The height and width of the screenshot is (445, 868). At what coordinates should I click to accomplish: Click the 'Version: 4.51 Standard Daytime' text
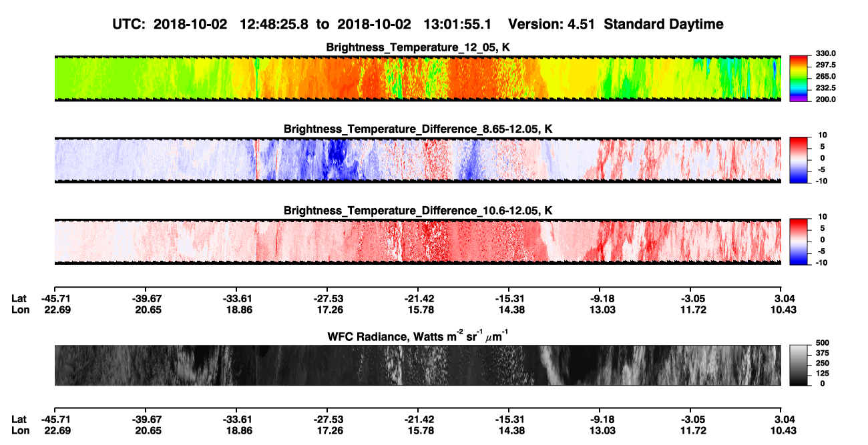pos(616,25)
